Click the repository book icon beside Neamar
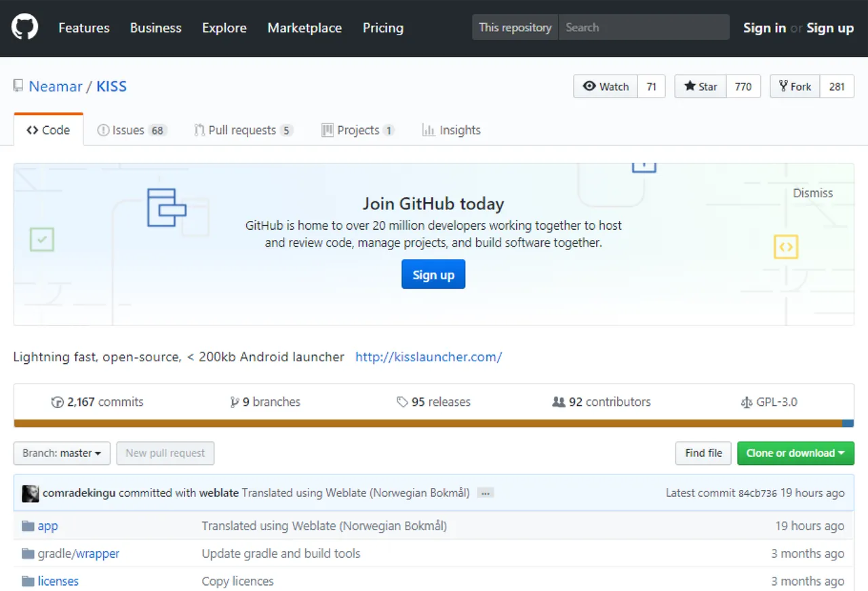The height and width of the screenshot is (591, 868). [x=18, y=86]
